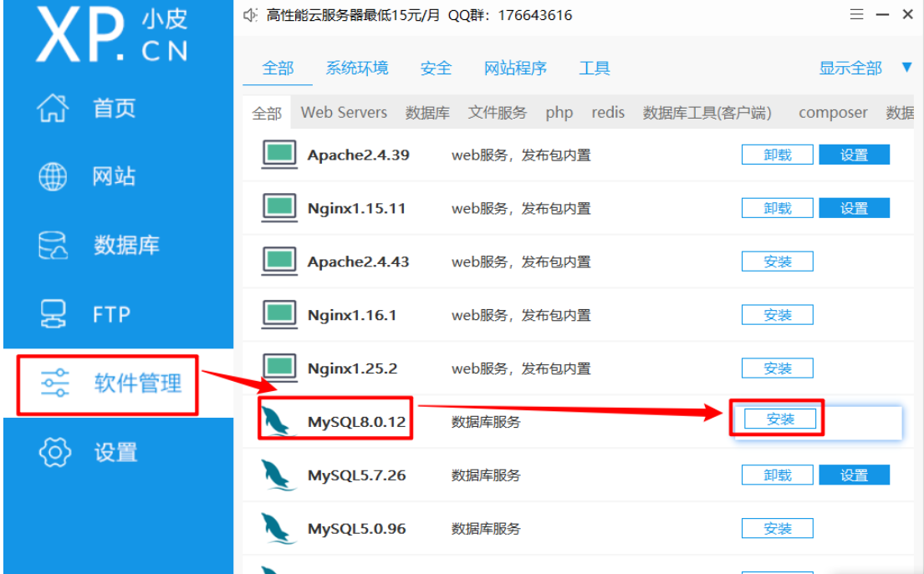Open the 首页 sidebar menu label
Image resolution: width=924 pixels, height=574 pixels.
(x=115, y=109)
